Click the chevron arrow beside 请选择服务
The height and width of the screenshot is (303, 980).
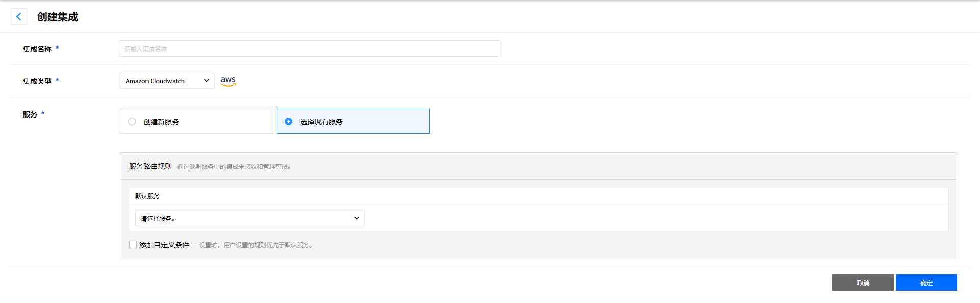coord(357,218)
